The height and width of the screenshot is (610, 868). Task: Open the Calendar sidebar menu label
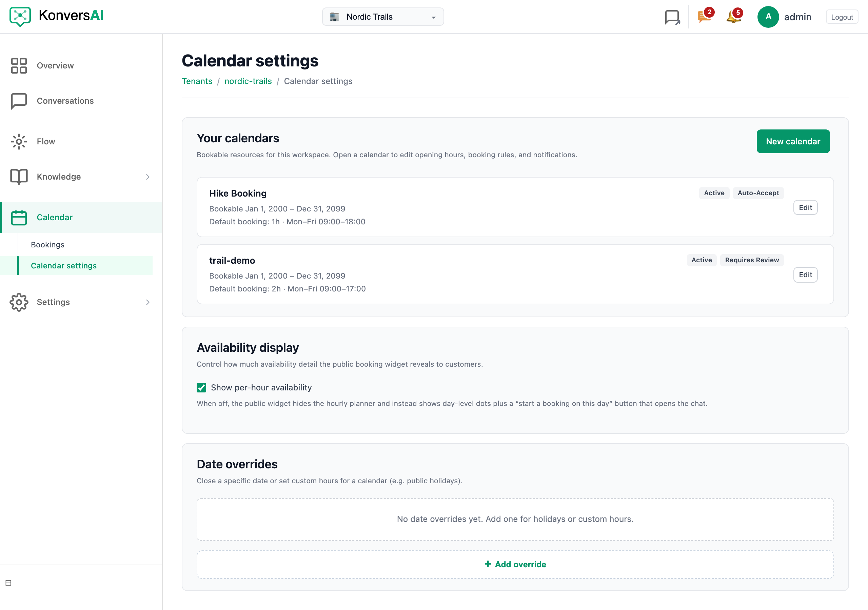55,217
